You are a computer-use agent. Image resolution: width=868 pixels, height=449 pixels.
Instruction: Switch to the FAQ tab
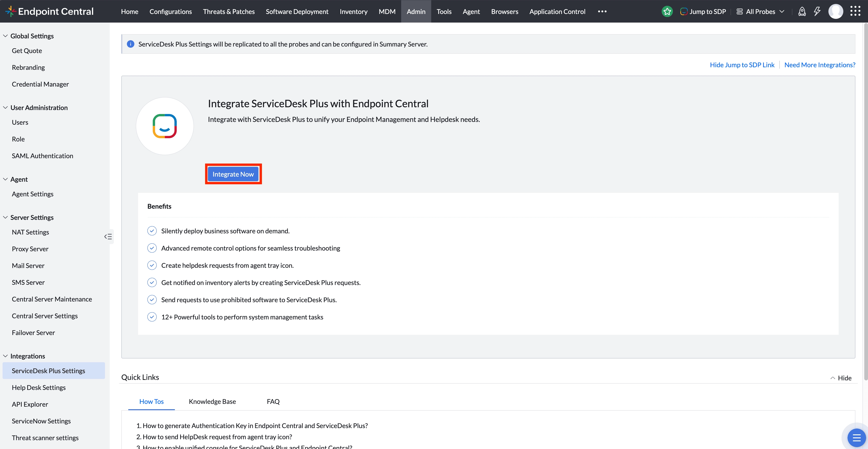273,401
